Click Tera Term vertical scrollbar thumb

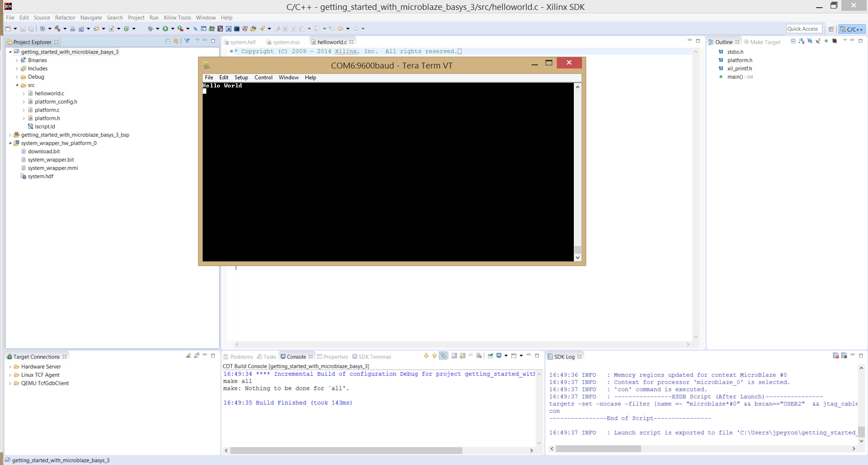pyautogui.click(x=577, y=249)
